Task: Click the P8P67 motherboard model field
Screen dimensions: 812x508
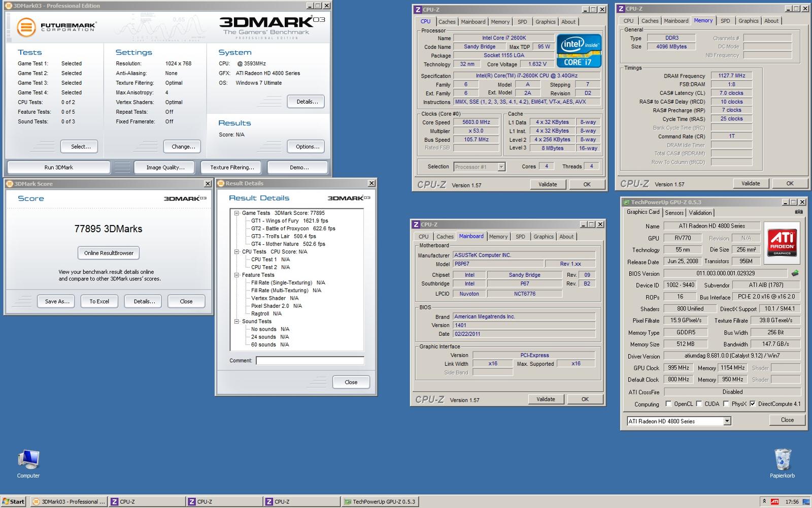Action: pyautogui.click(x=498, y=264)
